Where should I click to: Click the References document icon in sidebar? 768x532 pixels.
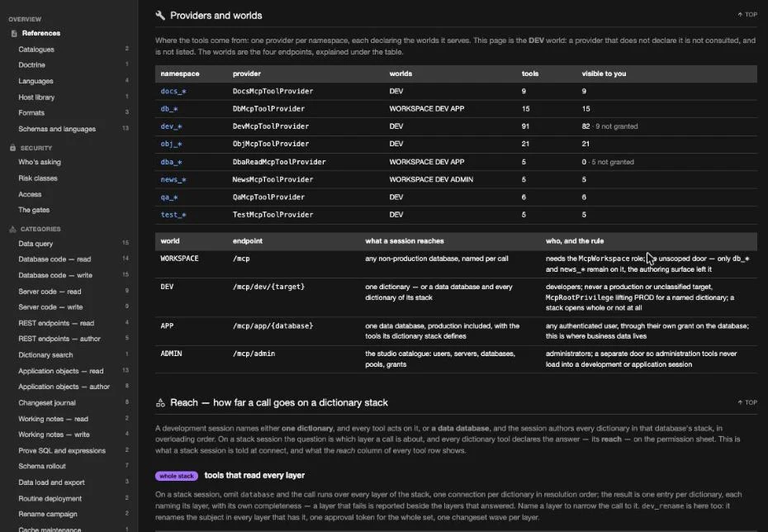[14, 33]
